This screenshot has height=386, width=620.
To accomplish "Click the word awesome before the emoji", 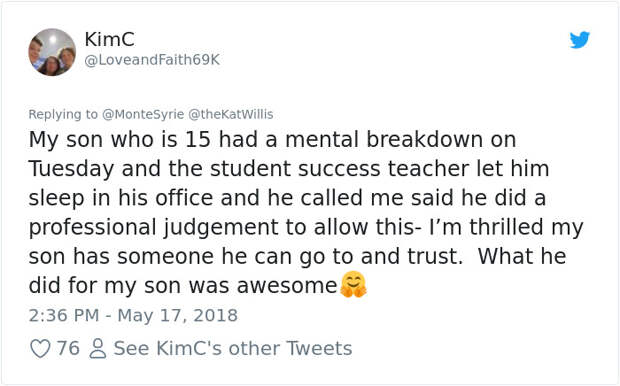I will pyautogui.click(x=287, y=286).
